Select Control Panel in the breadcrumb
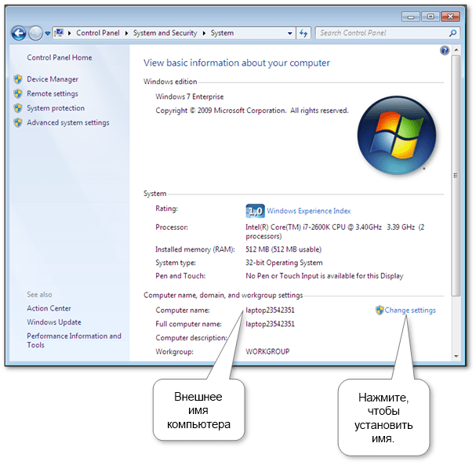476x465 pixels. [98, 33]
